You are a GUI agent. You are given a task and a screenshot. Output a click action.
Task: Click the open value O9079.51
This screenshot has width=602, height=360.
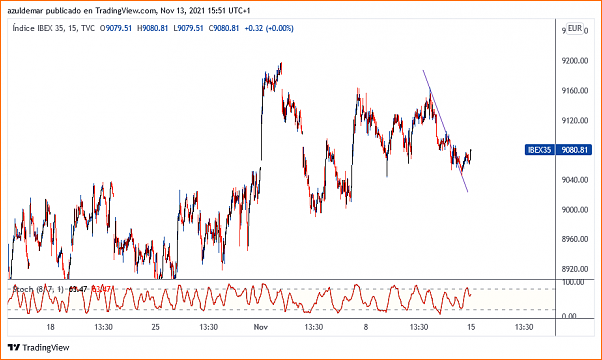[116, 28]
